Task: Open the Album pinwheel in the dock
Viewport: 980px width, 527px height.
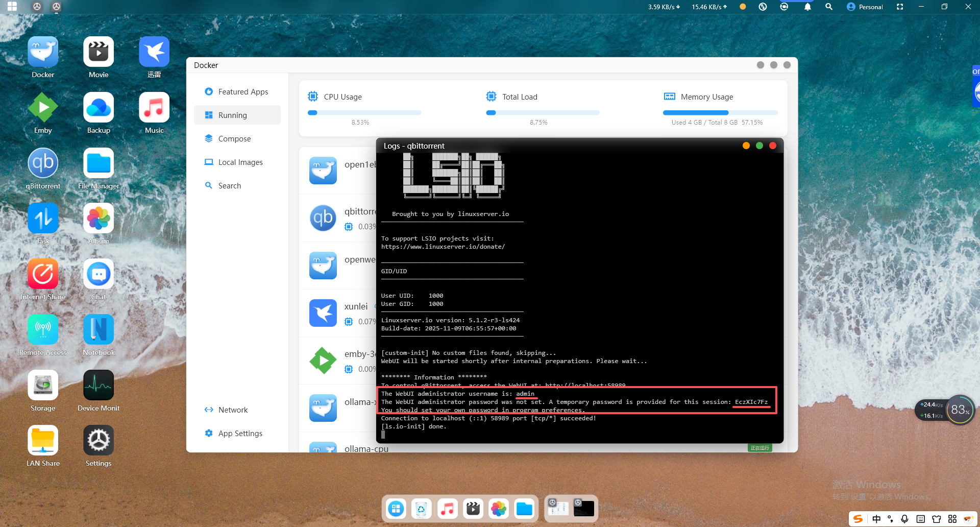Action: [499, 509]
